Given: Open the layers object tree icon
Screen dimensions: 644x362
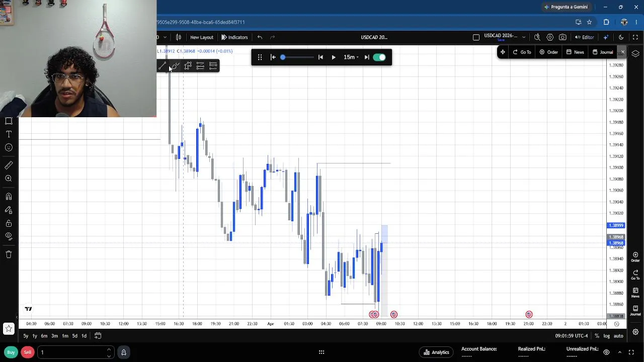Looking at the screenshot, I should coord(635,54).
